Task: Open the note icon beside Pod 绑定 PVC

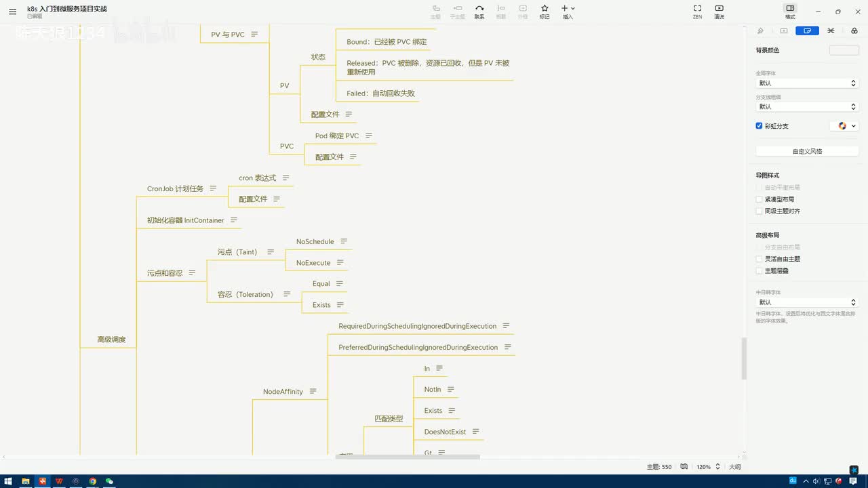Action: coord(369,136)
